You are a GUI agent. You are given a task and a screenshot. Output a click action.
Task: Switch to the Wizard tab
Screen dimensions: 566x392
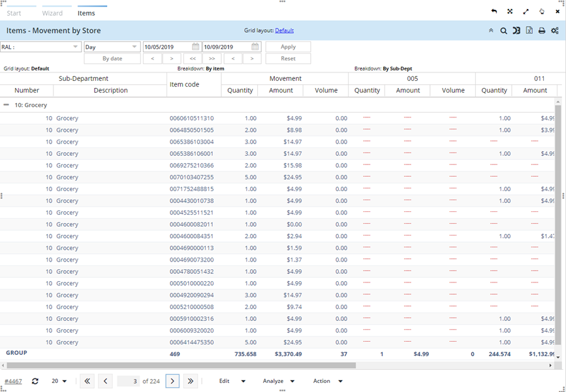click(x=52, y=13)
